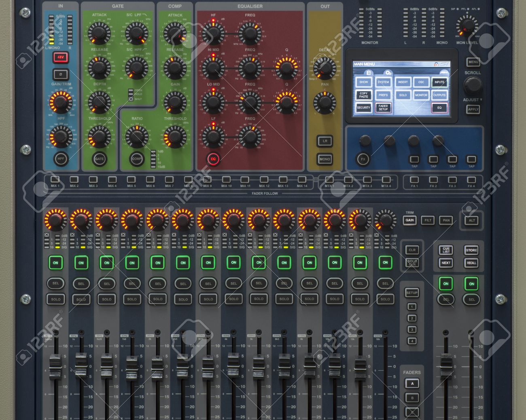This screenshot has width=526, height=420.
Task: Tap COPY PASTE on the touchscreen
Action: coord(364,95)
